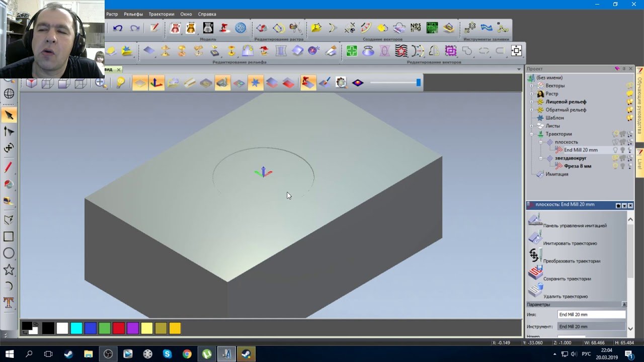Open the Справка menu

[x=207, y=14]
